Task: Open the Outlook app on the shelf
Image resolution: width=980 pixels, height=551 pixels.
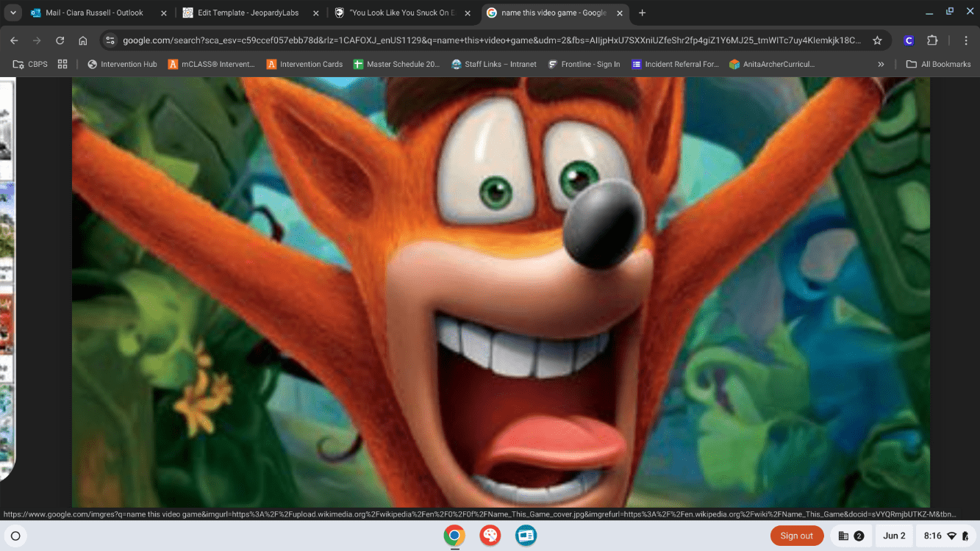Action: pyautogui.click(x=526, y=536)
